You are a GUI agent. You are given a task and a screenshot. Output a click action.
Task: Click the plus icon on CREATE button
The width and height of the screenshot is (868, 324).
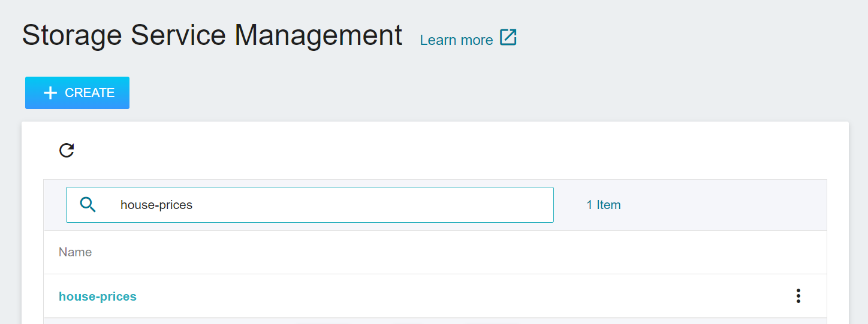click(50, 93)
